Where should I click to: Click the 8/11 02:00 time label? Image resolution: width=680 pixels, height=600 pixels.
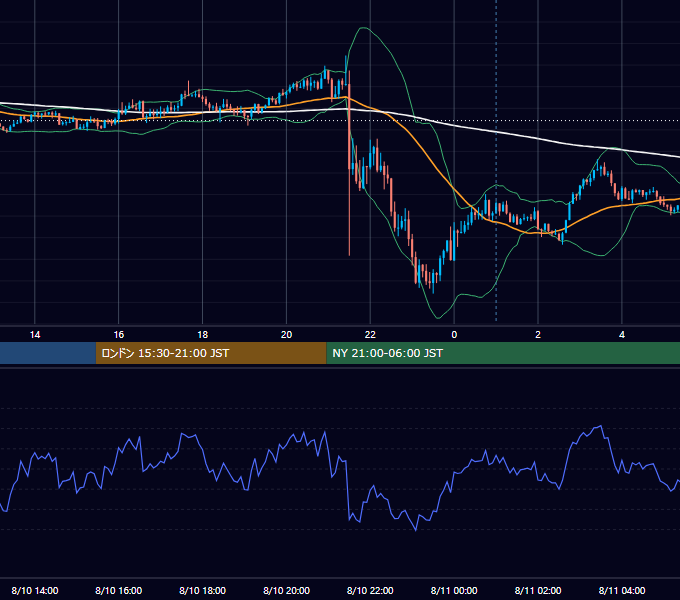538,590
